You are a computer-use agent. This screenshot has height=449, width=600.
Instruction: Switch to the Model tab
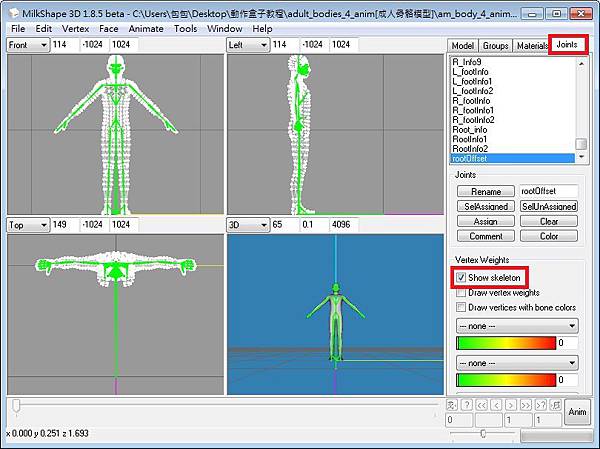tap(463, 46)
